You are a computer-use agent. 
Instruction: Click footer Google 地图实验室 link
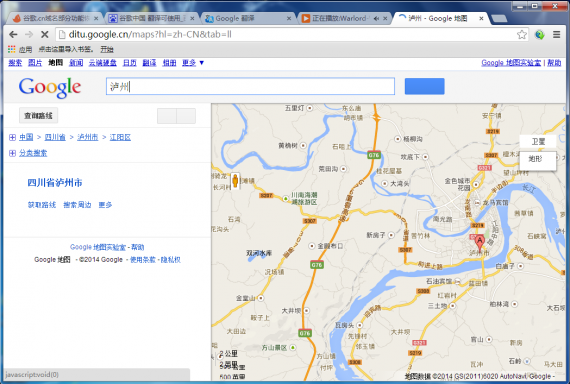pos(98,247)
